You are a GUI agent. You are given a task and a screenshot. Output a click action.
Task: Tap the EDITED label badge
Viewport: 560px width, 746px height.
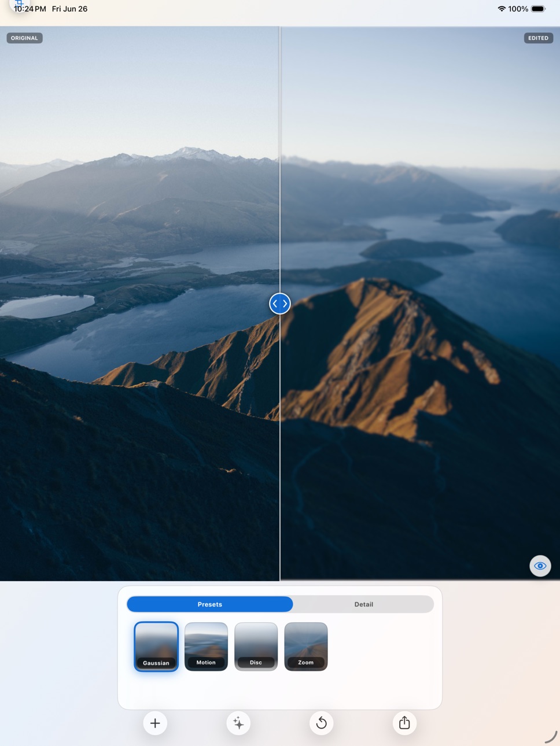538,38
